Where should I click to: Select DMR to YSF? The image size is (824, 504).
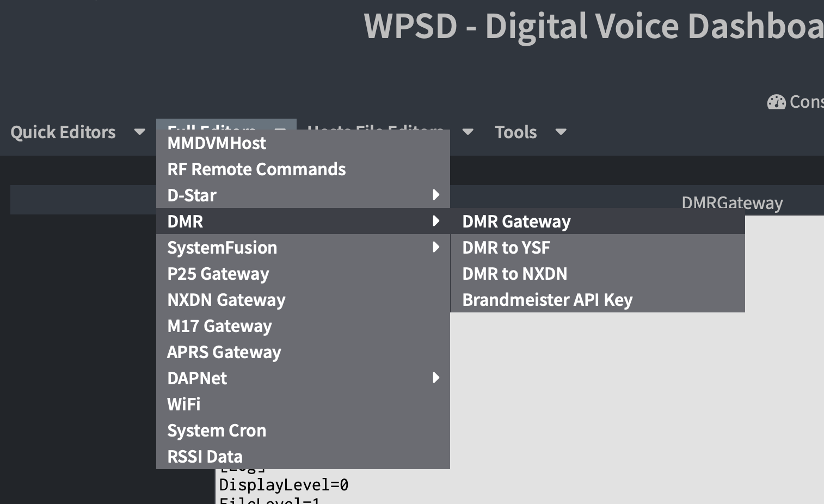click(x=506, y=248)
